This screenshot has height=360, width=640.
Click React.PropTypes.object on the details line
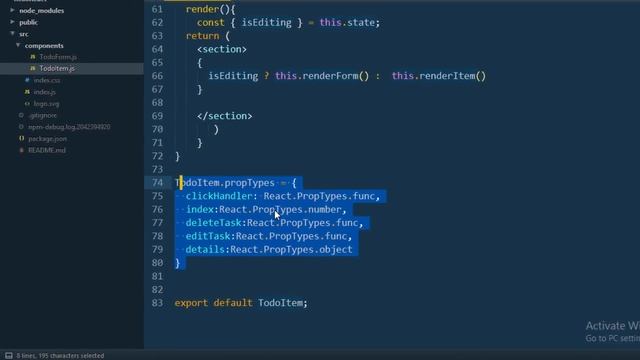click(291, 250)
